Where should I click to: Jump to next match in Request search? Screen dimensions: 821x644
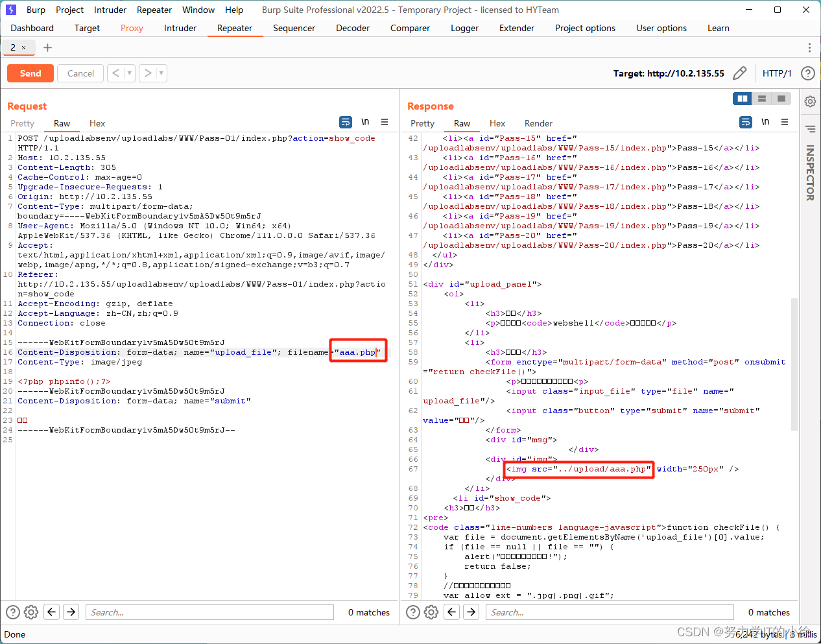tap(71, 612)
